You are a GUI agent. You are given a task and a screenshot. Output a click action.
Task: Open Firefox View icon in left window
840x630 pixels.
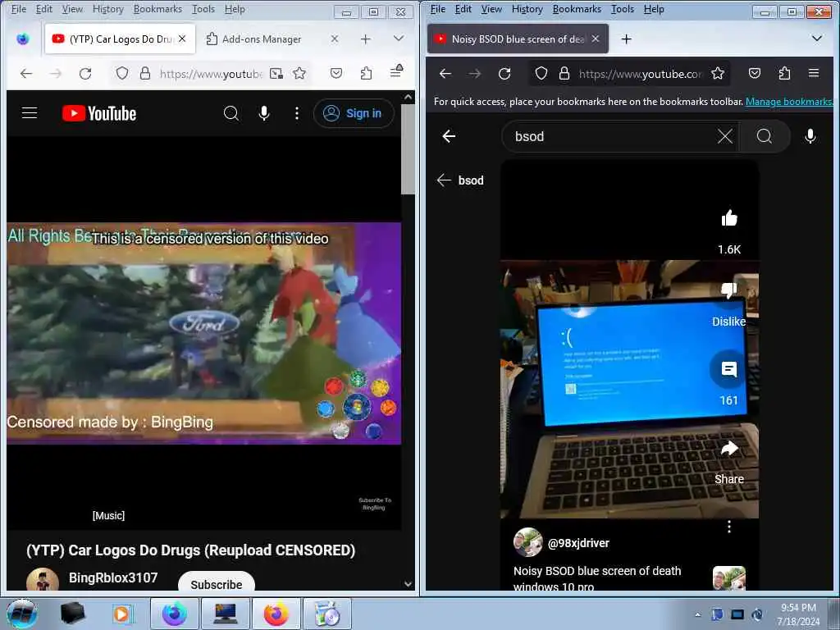click(22, 39)
